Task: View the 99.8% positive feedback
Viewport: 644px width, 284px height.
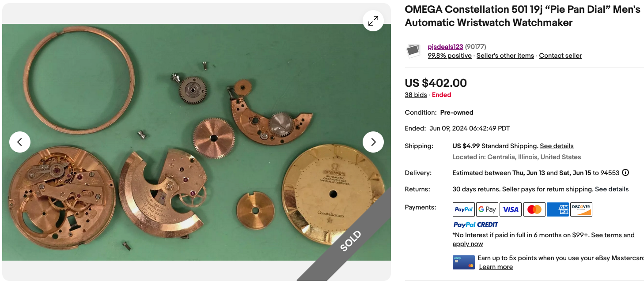Action: click(x=450, y=56)
